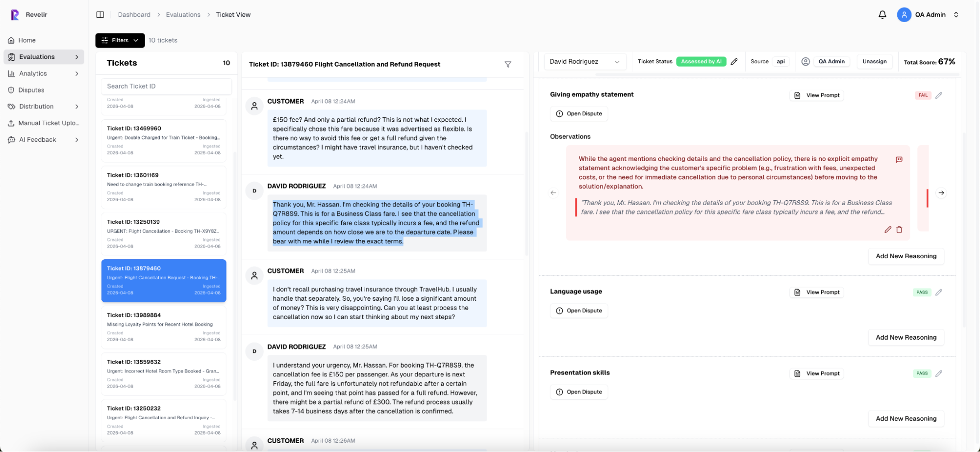Open the notifications bell
The image size is (980, 452).
click(x=882, y=15)
